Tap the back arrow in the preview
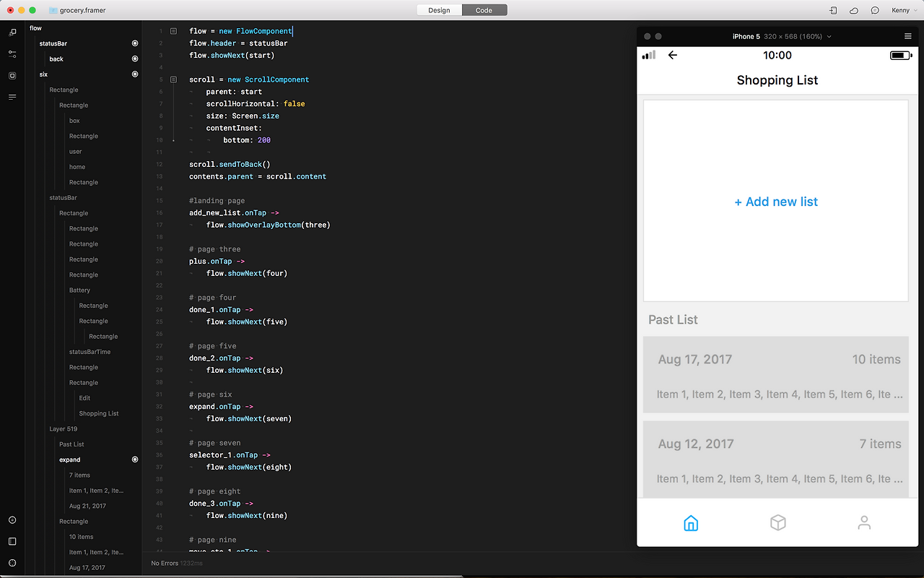Image resolution: width=924 pixels, height=578 pixels. (x=673, y=55)
